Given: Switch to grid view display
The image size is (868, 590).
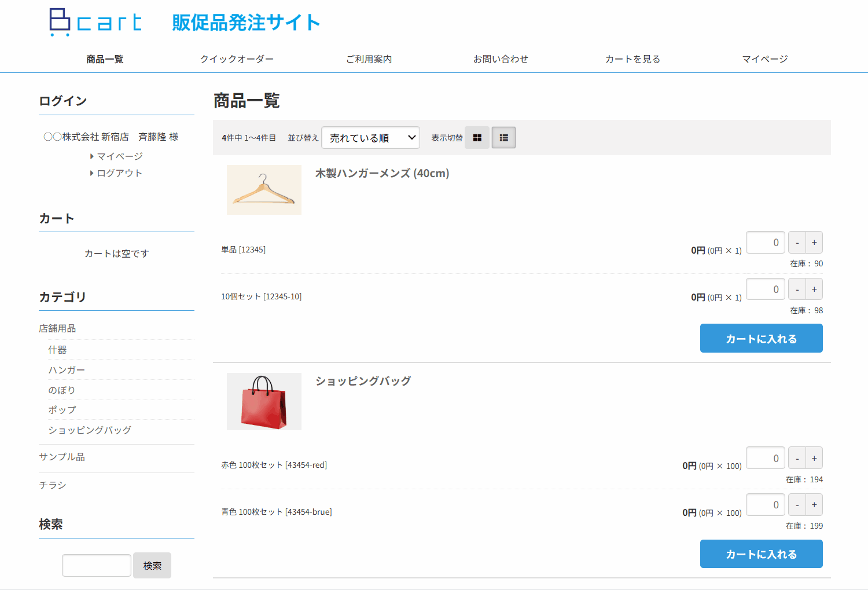Looking at the screenshot, I should coord(477,138).
